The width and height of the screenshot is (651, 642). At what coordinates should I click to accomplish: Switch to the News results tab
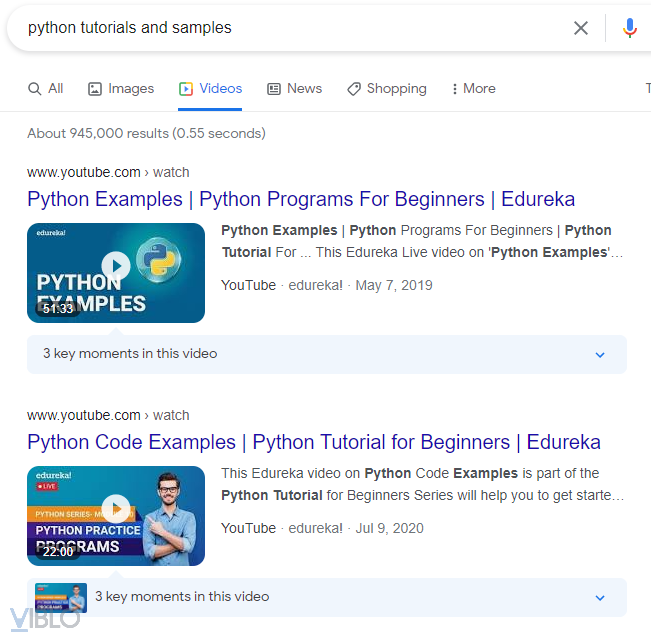click(304, 89)
